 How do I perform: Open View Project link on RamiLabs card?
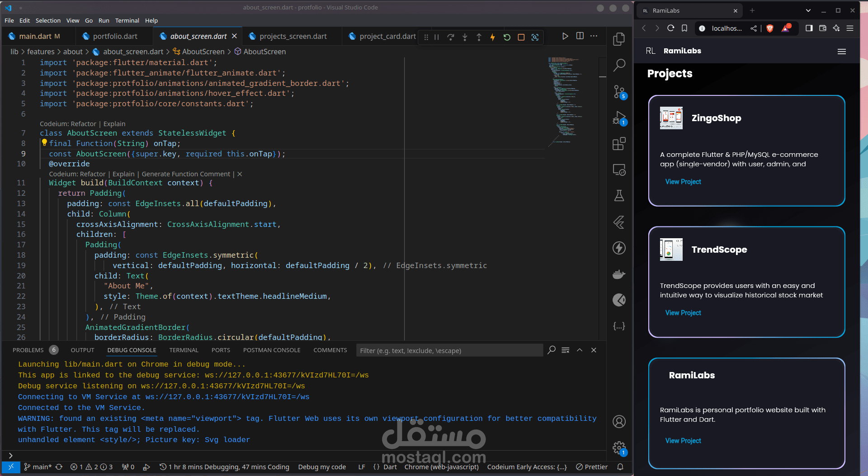683,441
